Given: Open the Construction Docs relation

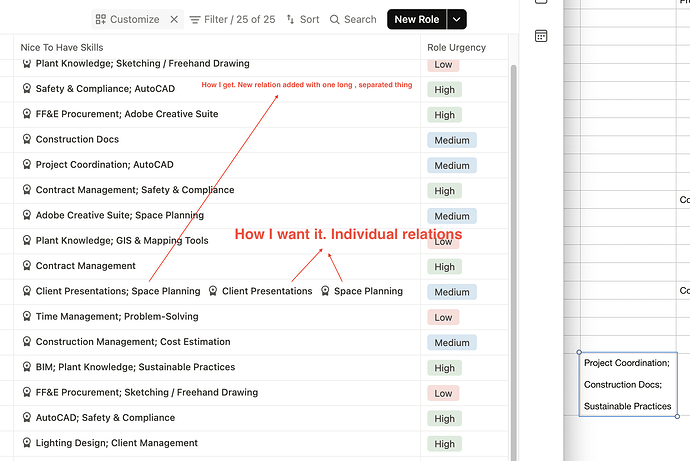Looking at the screenshot, I should click(x=77, y=139).
